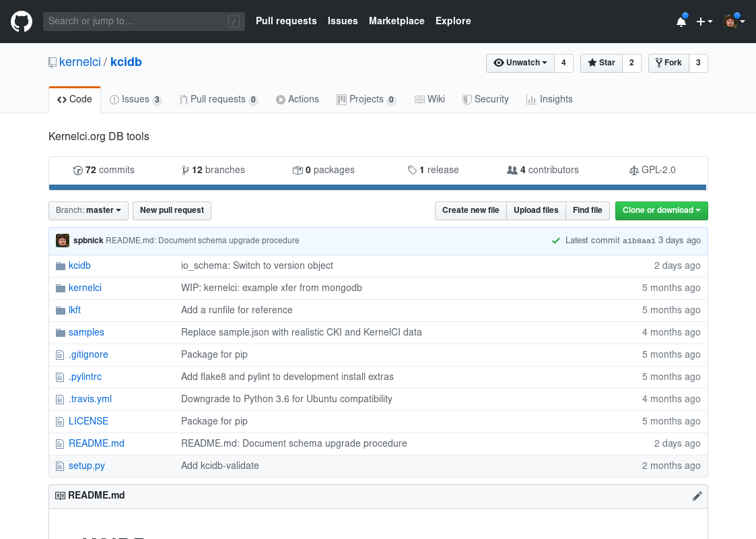Click Pull requests in top navigation
Image resolution: width=756 pixels, height=539 pixels.
(286, 21)
